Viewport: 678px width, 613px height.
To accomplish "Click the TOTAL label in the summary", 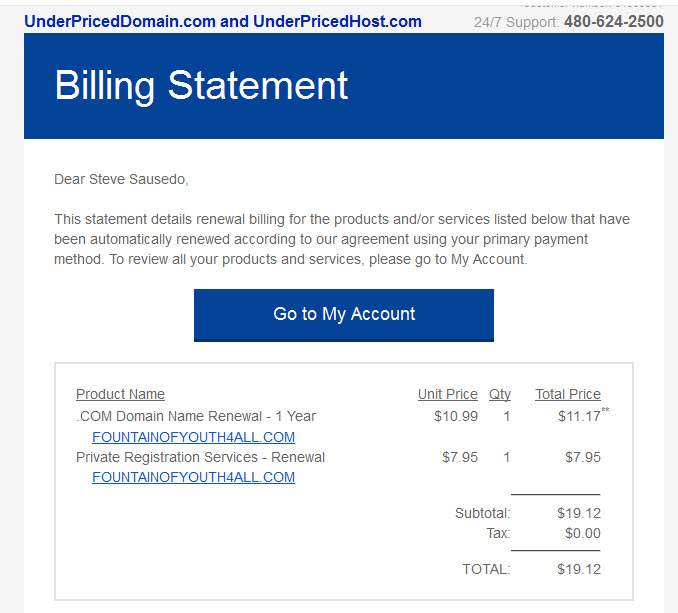I will pos(486,569).
